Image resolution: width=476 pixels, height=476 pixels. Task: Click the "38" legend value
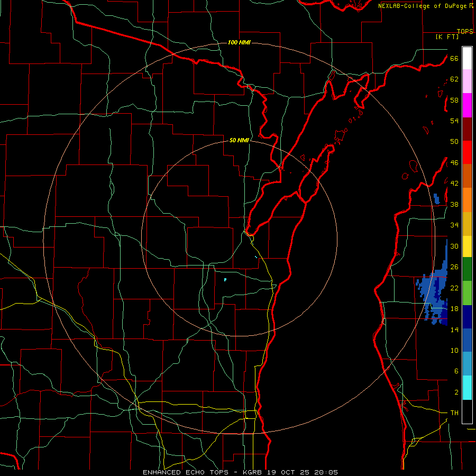(454, 204)
